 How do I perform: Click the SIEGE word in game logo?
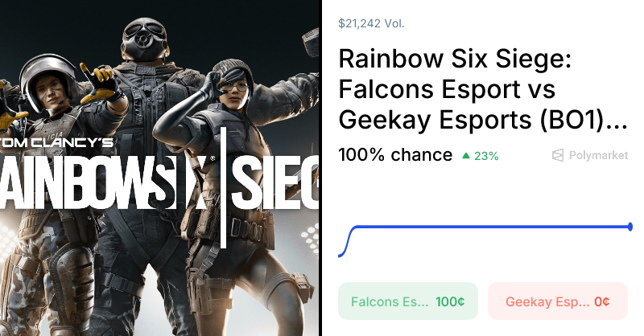click(275, 181)
